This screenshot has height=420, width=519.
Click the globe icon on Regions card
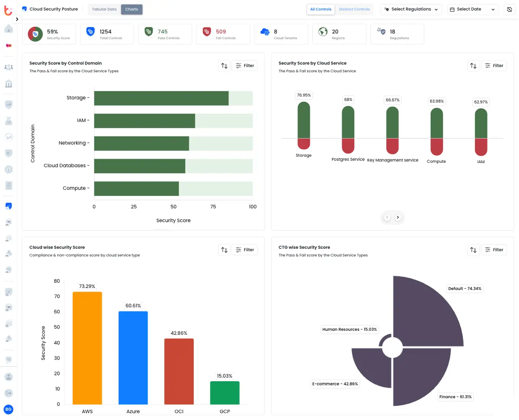pyautogui.click(x=322, y=31)
